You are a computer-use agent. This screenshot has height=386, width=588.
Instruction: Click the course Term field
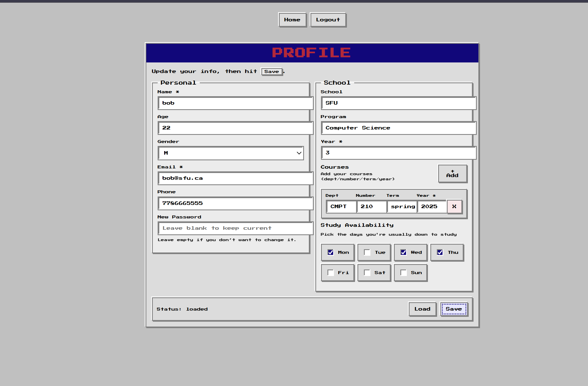coord(402,207)
